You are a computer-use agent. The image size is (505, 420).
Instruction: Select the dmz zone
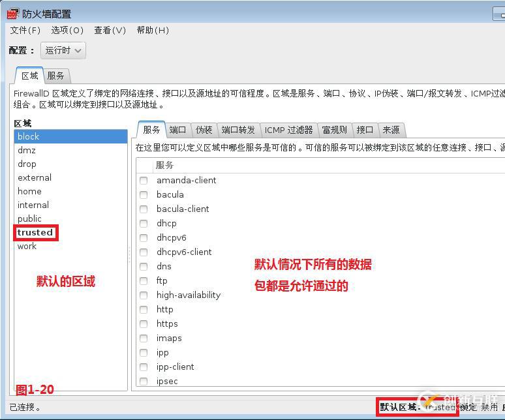coord(70,150)
